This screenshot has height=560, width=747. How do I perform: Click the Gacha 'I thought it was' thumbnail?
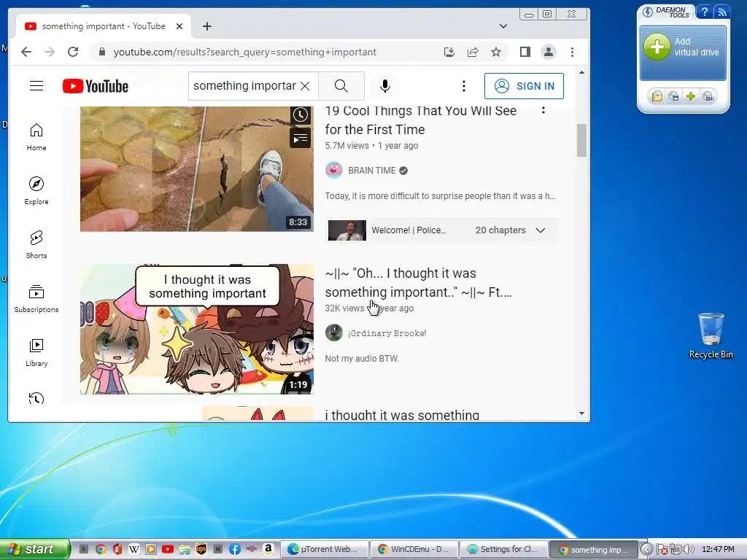tap(197, 329)
